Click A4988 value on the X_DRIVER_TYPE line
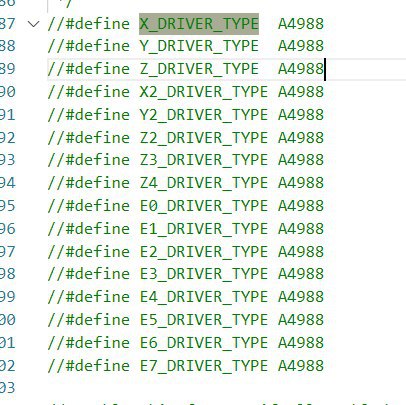Screen dimensions: 406x405 (301, 24)
